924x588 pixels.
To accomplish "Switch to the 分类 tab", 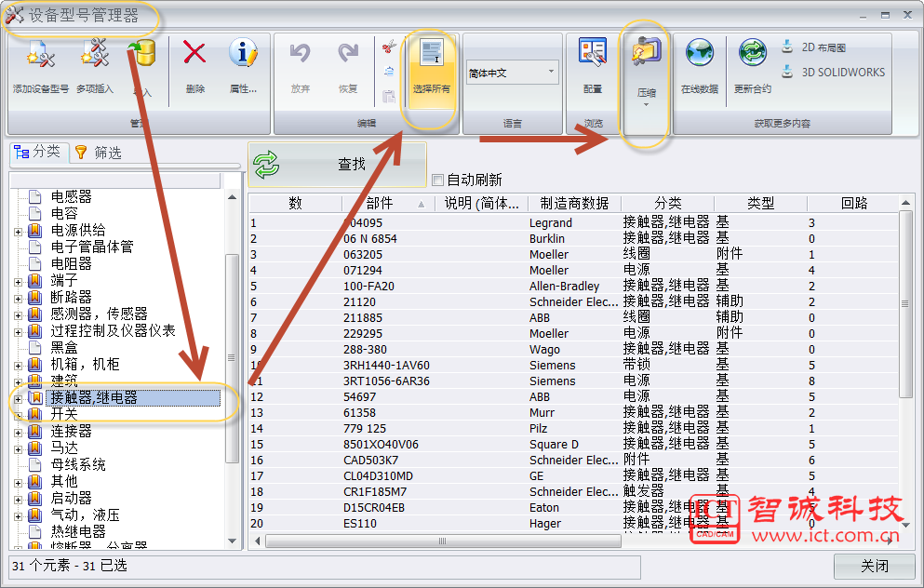I will pyautogui.click(x=37, y=152).
